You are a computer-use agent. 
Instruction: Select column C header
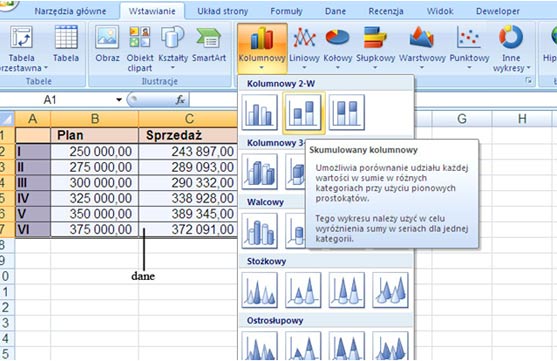(x=188, y=119)
